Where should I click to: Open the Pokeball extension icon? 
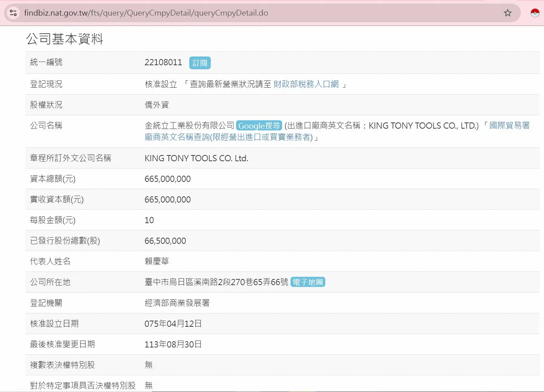coord(535,13)
